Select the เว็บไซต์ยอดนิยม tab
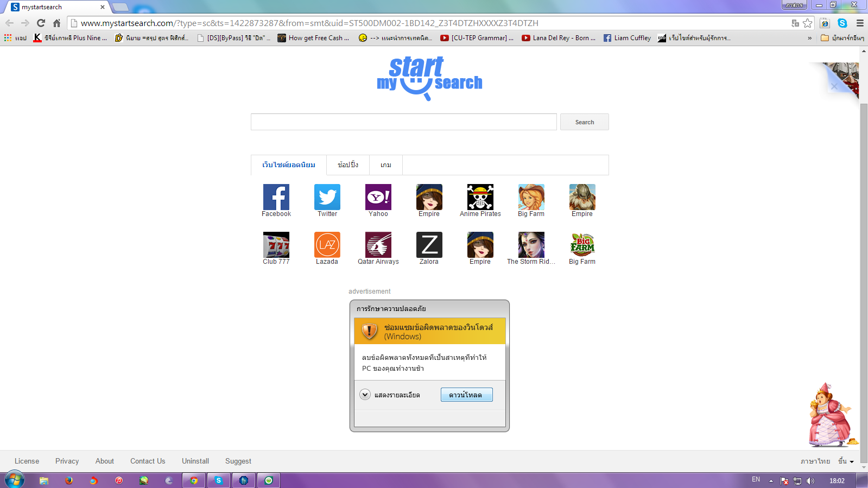 click(289, 165)
